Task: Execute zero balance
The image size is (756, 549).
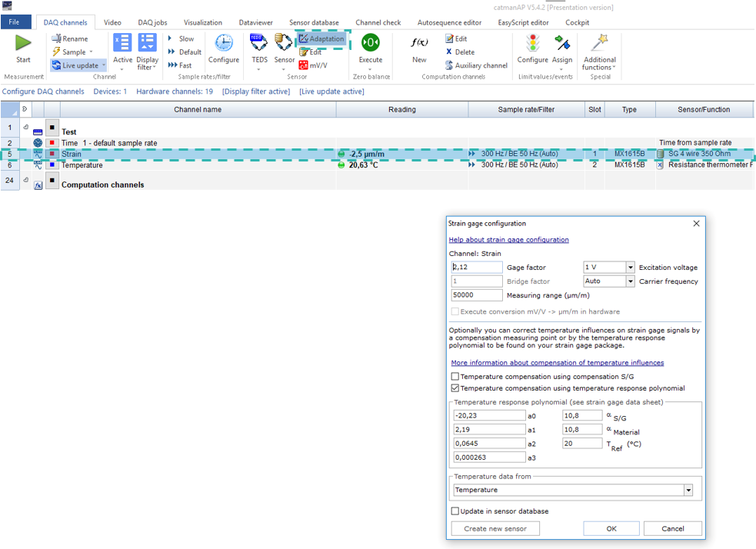Action: coord(370,42)
